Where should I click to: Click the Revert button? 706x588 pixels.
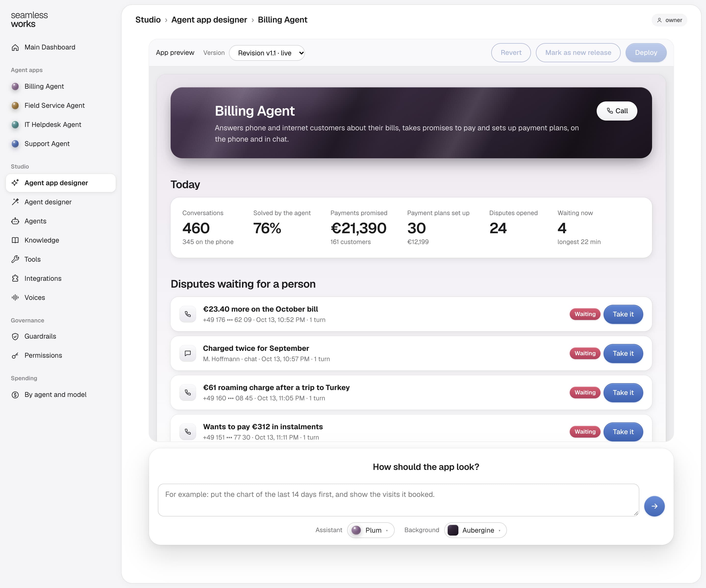tap(511, 53)
